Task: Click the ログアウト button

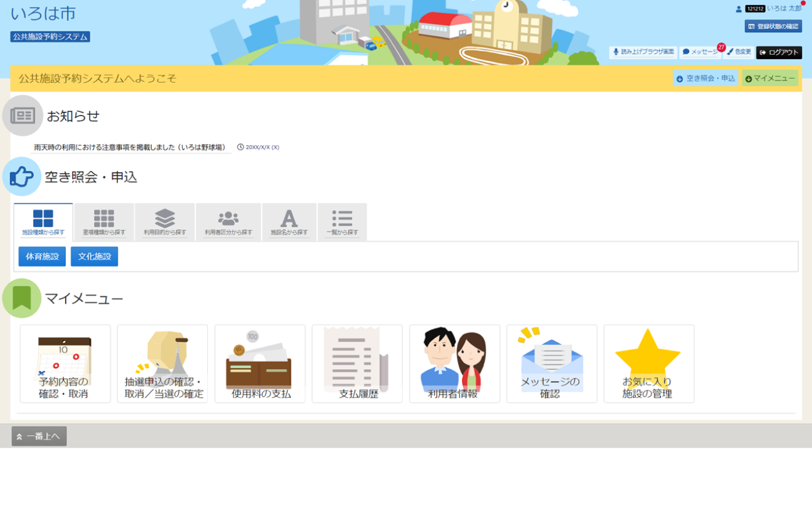Action: 779,53
